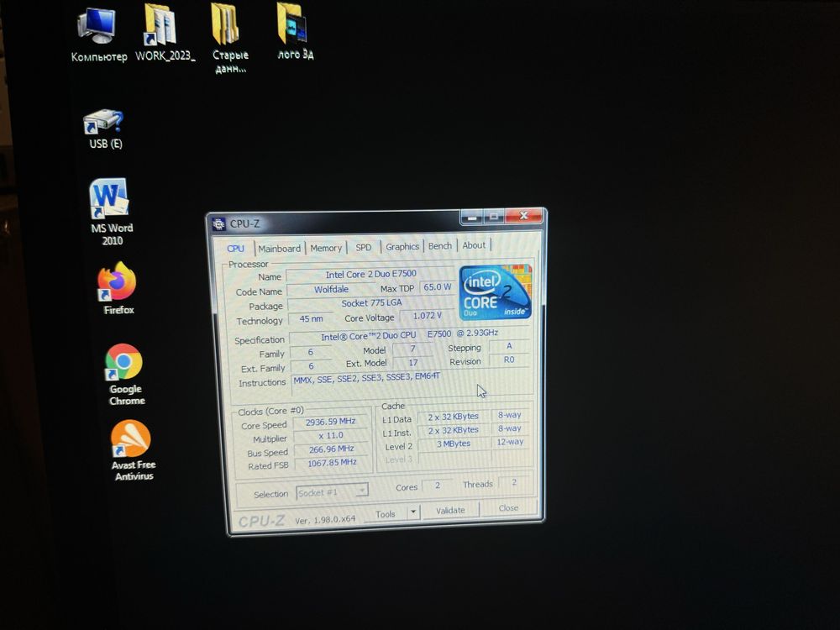This screenshot has width=840, height=630.
Task: Open the Socket #1 selection dropdown
Action: pos(332,492)
